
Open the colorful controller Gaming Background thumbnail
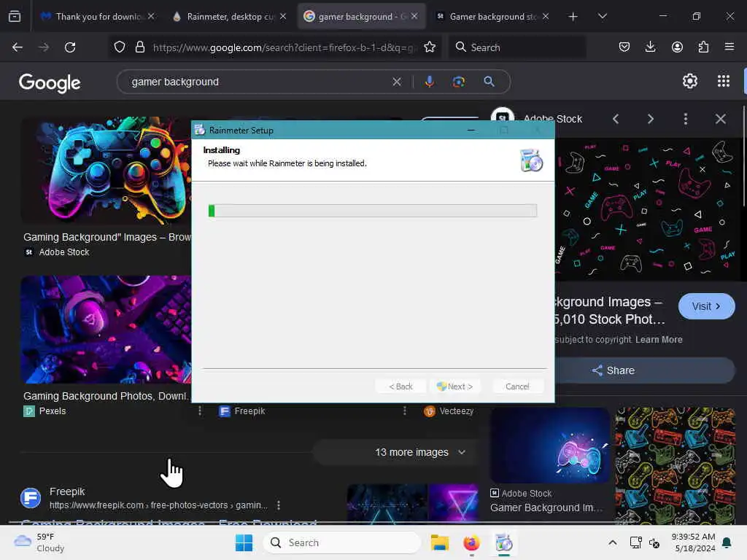pyautogui.click(x=107, y=171)
